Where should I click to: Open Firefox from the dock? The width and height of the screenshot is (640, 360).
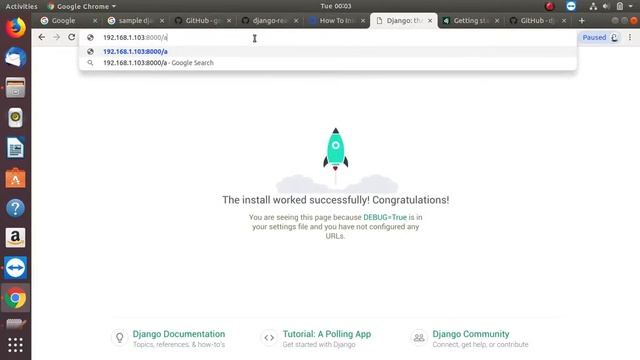tap(16, 28)
